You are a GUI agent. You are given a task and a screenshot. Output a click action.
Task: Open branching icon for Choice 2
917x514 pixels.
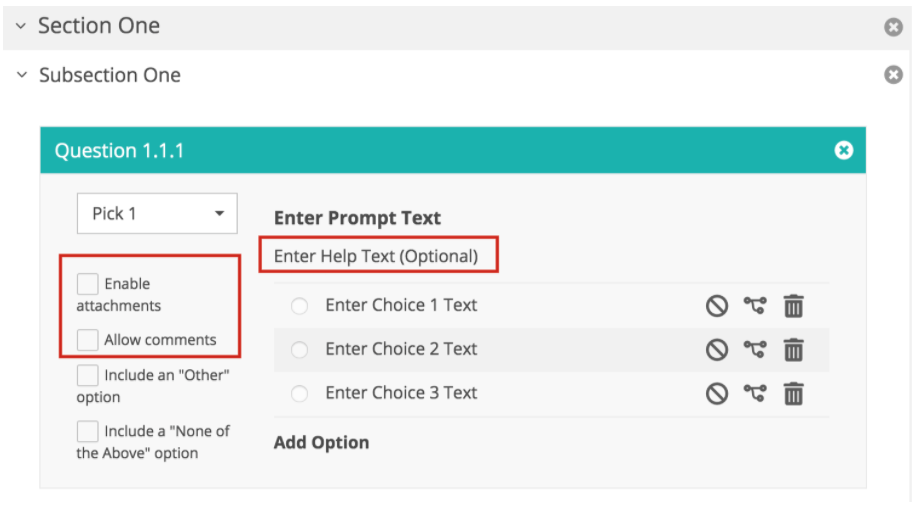tap(755, 349)
